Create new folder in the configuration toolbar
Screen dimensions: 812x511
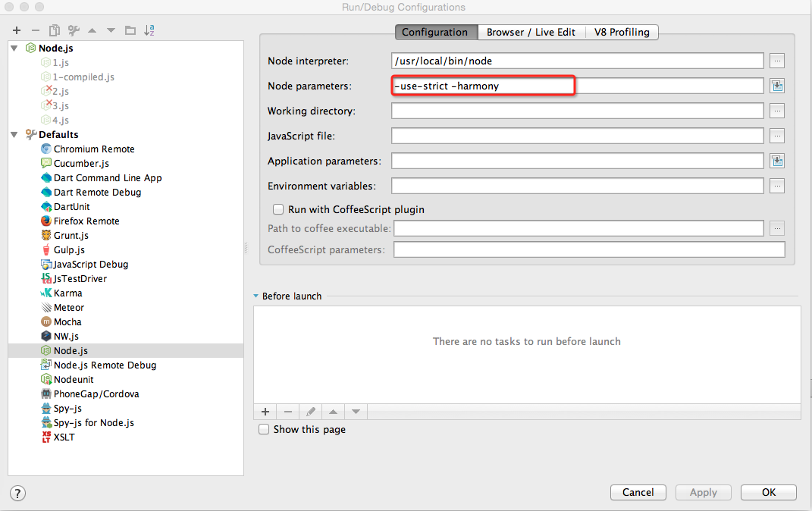(130, 30)
